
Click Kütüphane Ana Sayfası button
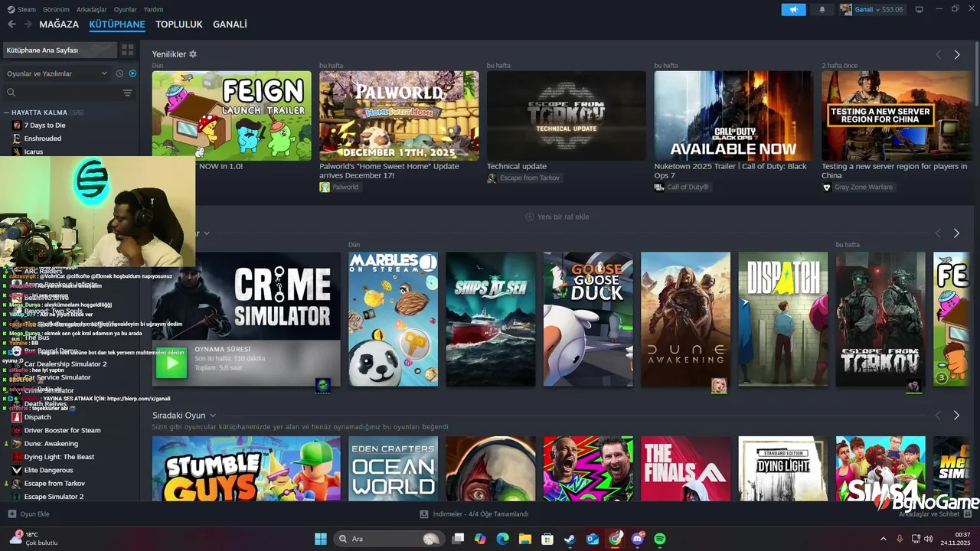click(x=60, y=50)
